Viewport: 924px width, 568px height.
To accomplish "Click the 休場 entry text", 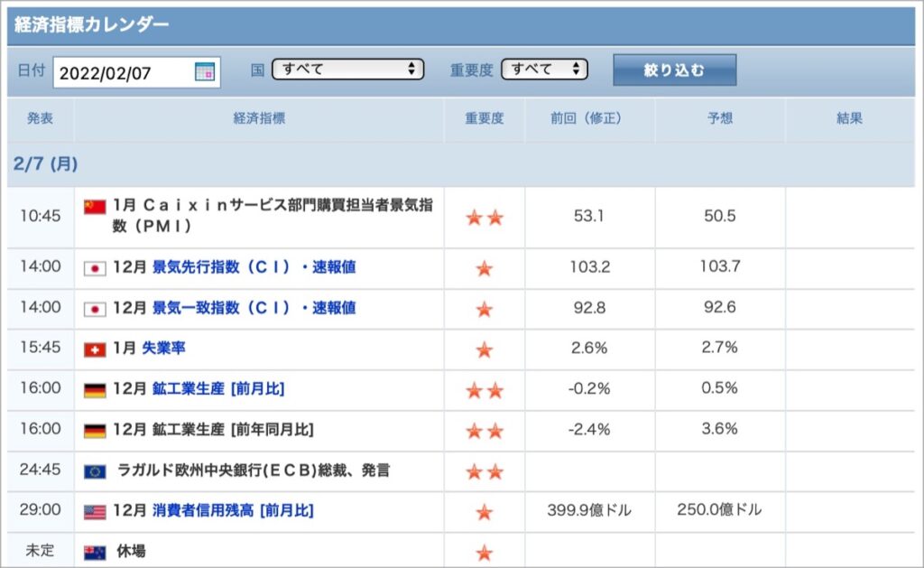I will tap(131, 551).
